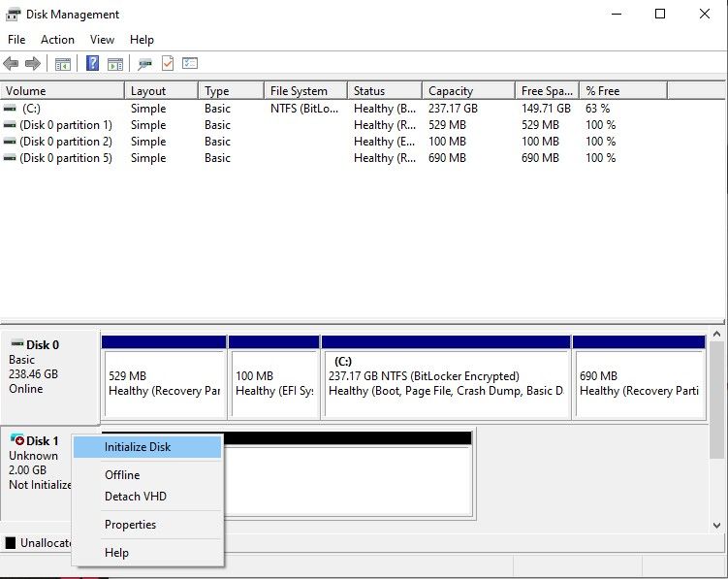Open the File menu

coord(16,40)
